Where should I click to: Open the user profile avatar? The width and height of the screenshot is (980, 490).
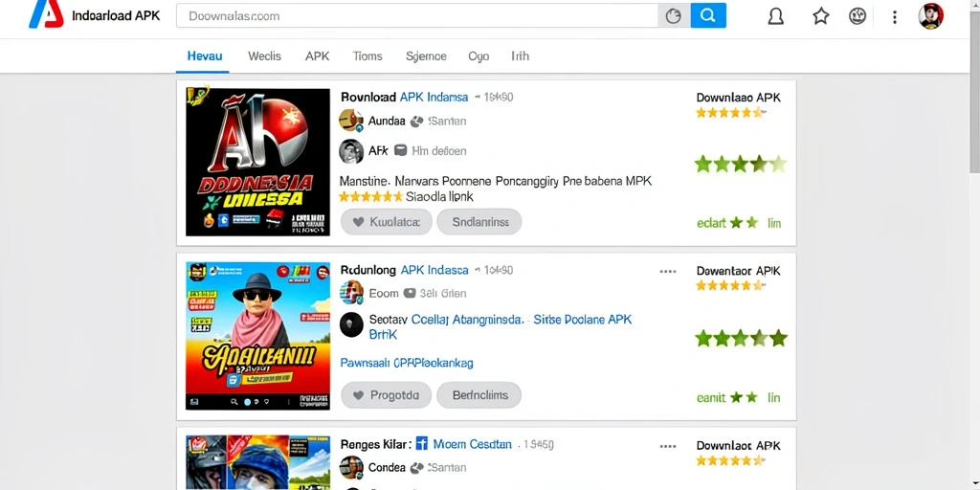coord(930,16)
